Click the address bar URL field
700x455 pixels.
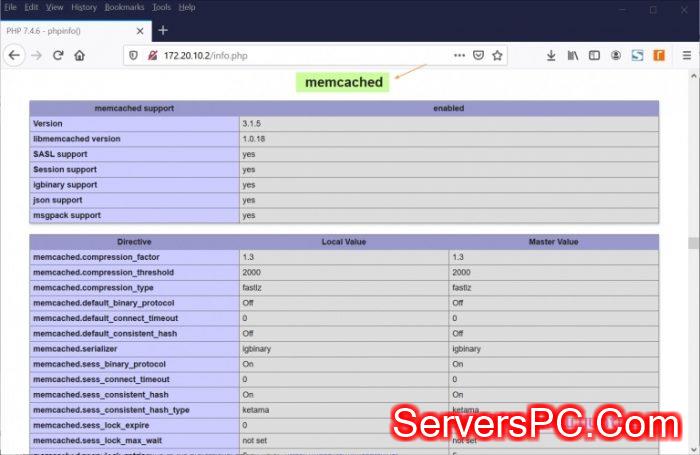pyautogui.click(x=300, y=55)
